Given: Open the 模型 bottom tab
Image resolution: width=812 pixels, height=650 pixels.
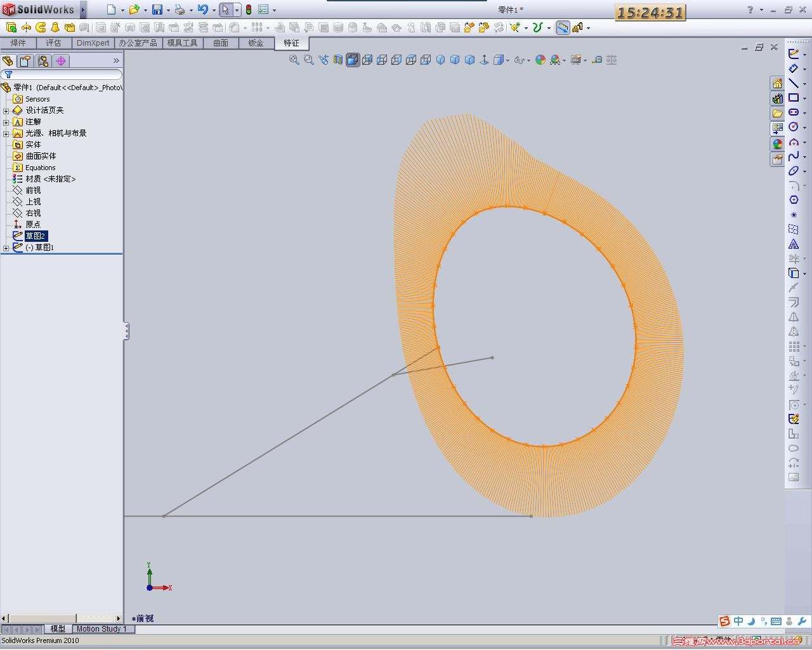Looking at the screenshot, I should 58,629.
